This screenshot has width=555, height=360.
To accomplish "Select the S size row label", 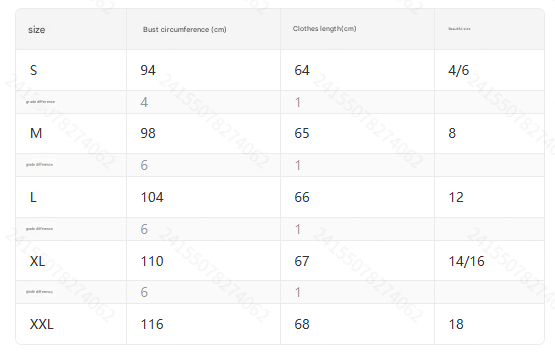I will point(33,70).
